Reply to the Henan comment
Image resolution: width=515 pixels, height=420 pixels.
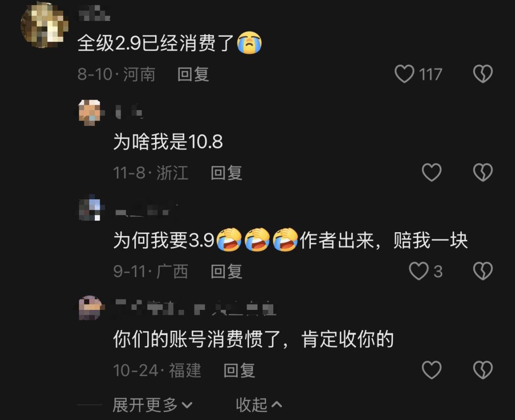193,74
